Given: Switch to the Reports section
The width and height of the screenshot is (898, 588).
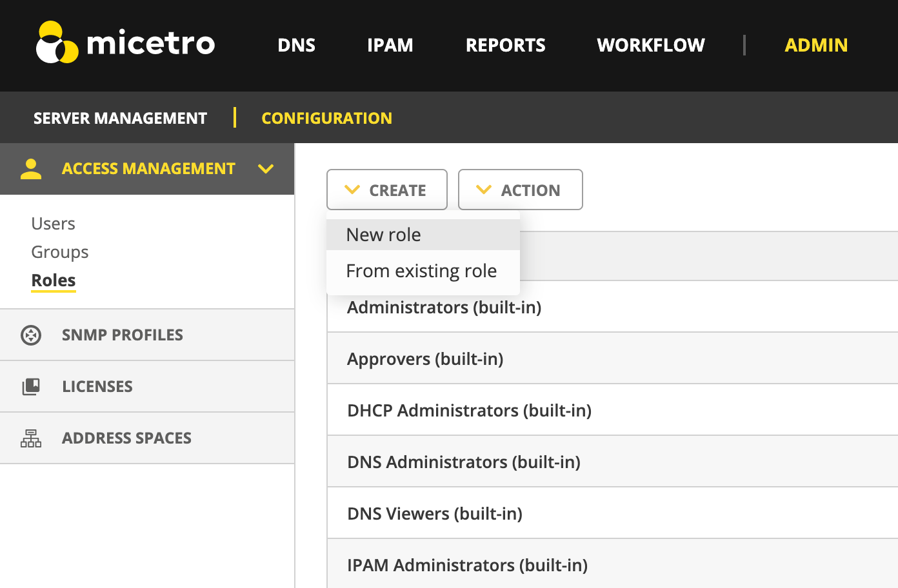Looking at the screenshot, I should [x=505, y=45].
